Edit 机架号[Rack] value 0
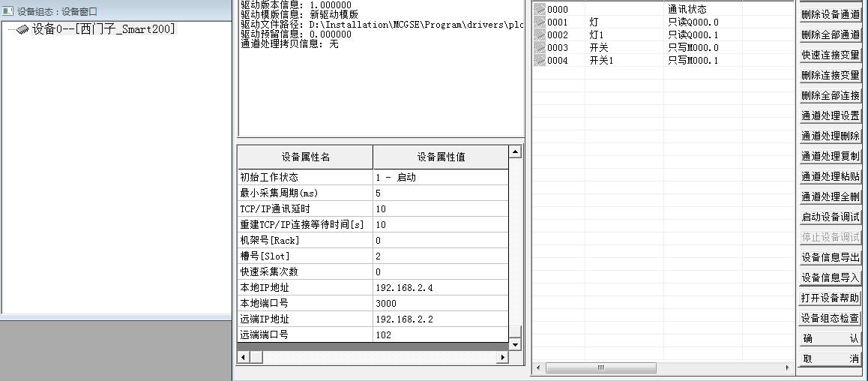Screen dimensions: 868x381 441,240
